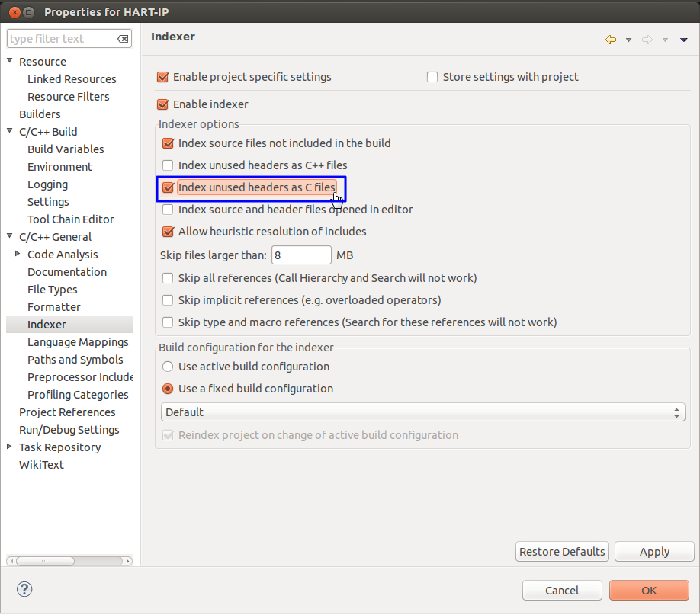
Task: Expand the Task Repository node
Action: [9, 447]
